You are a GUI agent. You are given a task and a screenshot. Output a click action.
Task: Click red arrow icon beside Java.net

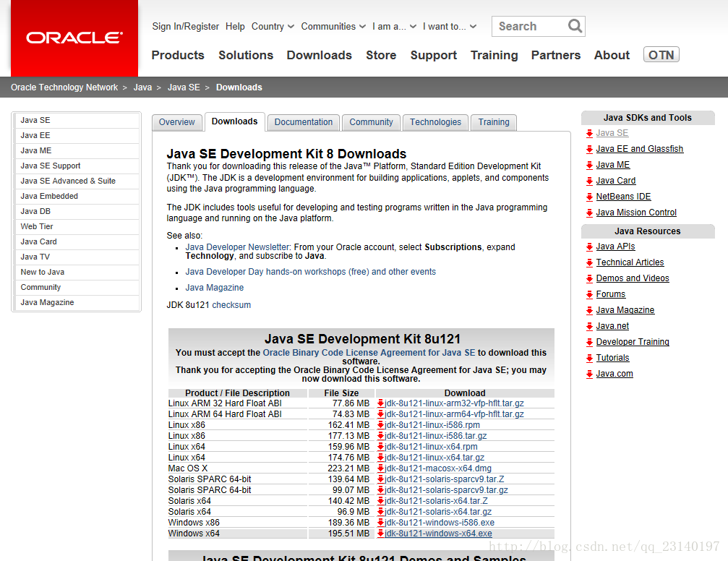590,327
